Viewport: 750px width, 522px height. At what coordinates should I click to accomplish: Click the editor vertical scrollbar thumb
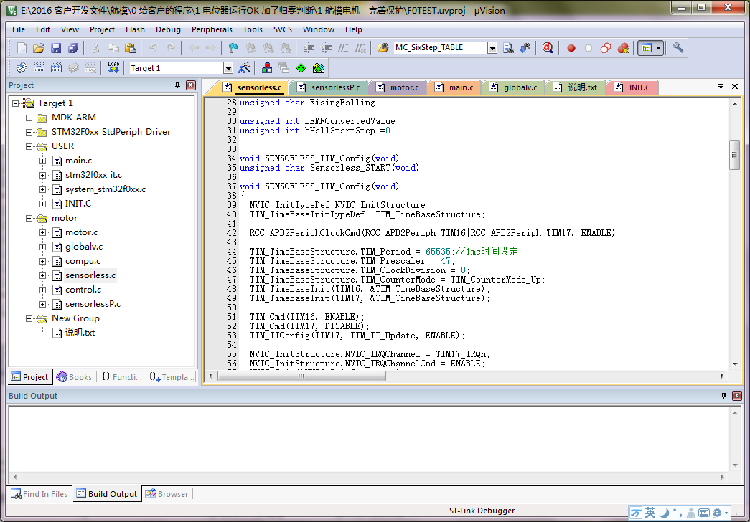735,155
